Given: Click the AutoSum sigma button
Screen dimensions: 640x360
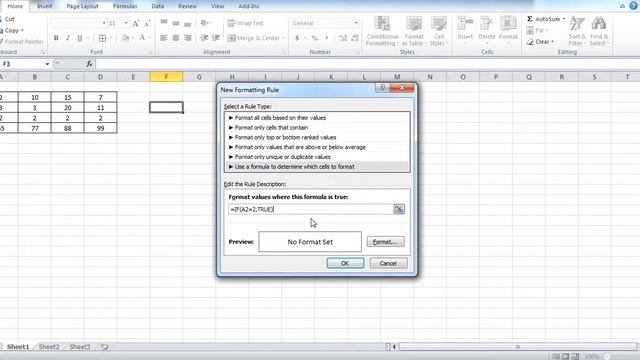Looking at the screenshot, I should click(543, 19).
